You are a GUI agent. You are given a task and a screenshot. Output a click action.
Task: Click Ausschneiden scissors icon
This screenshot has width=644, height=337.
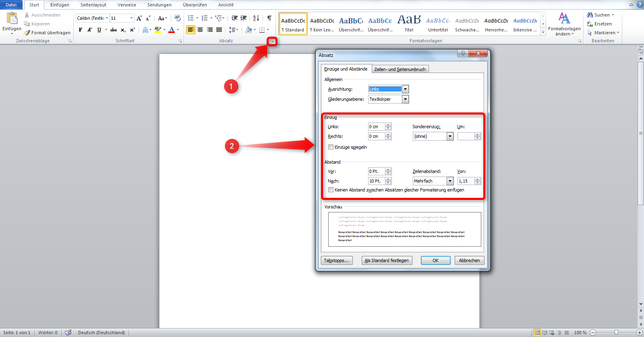coord(27,15)
